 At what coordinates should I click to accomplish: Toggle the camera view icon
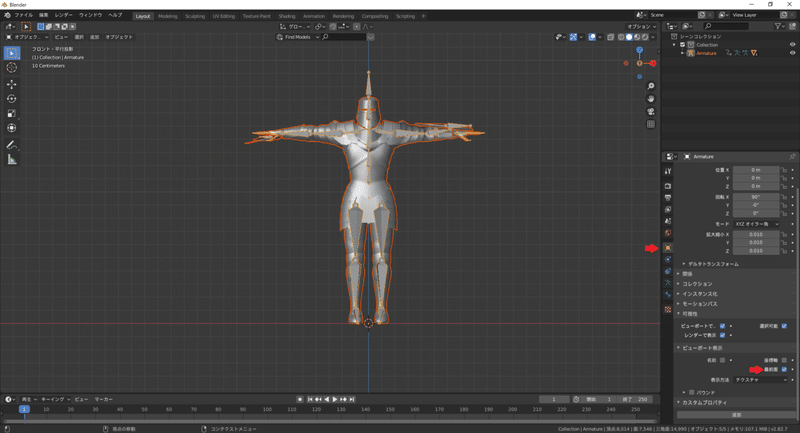coord(651,112)
